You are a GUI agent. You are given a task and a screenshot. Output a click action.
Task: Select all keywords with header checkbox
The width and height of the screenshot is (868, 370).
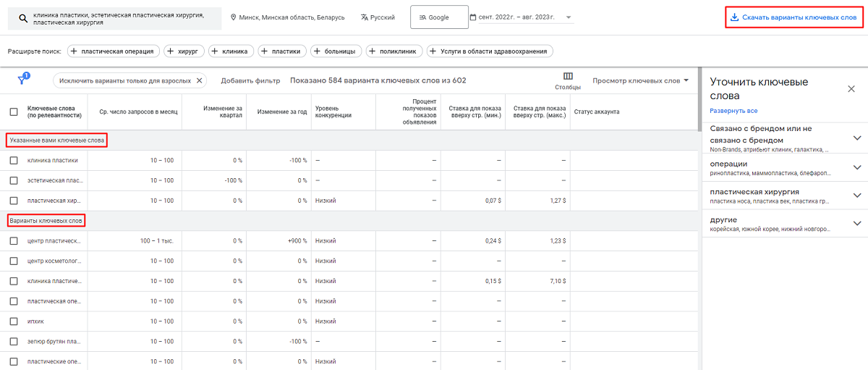click(14, 112)
